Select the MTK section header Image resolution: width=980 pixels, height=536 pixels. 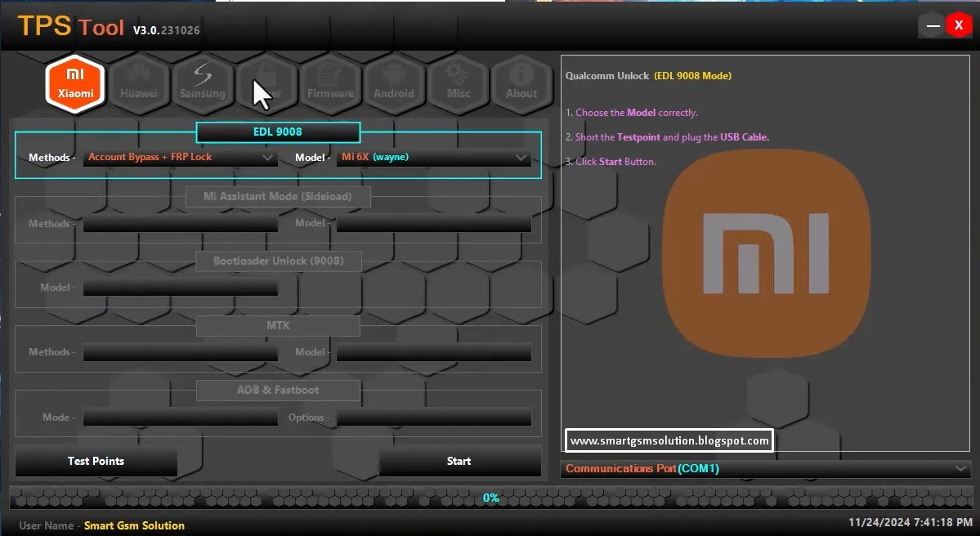[278, 325]
